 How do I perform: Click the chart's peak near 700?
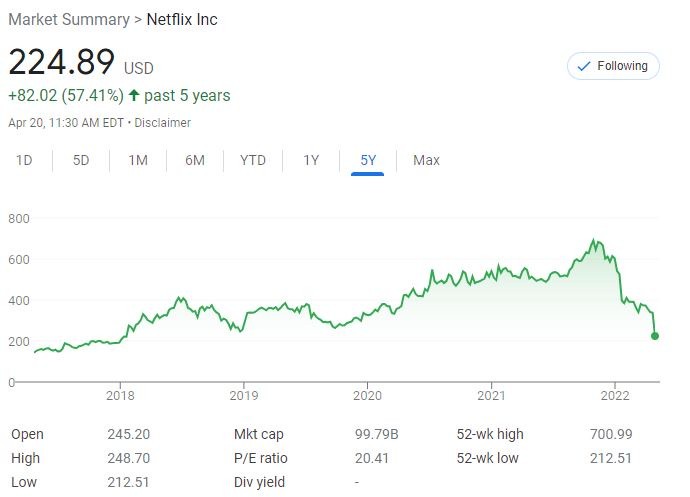click(x=594, y=240)
